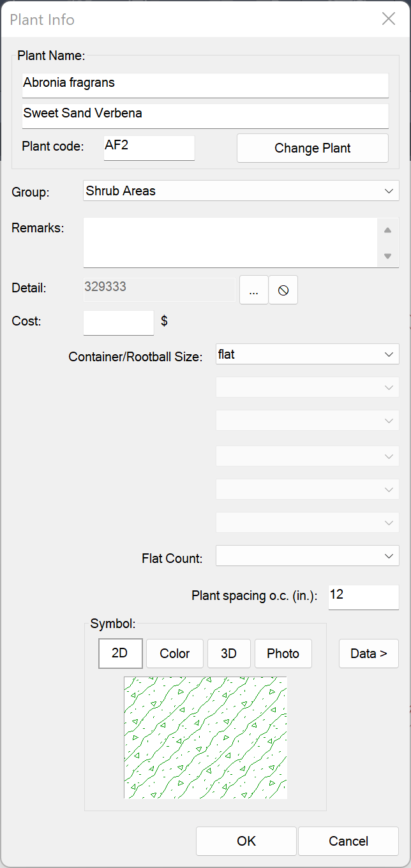Click the green hatch symbol preview
This screenshot has width=411, height=868.
click(205, 737)
